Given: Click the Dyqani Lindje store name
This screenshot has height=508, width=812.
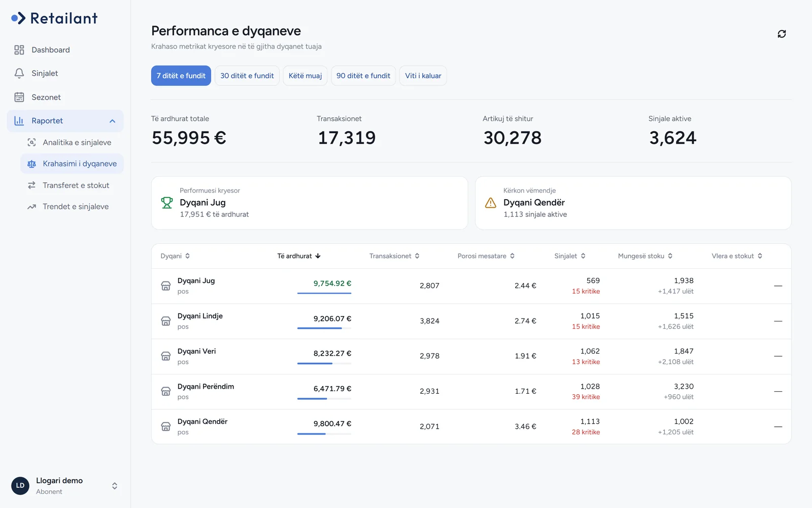Looking at the screenshot, I should (x=200, y=316).
